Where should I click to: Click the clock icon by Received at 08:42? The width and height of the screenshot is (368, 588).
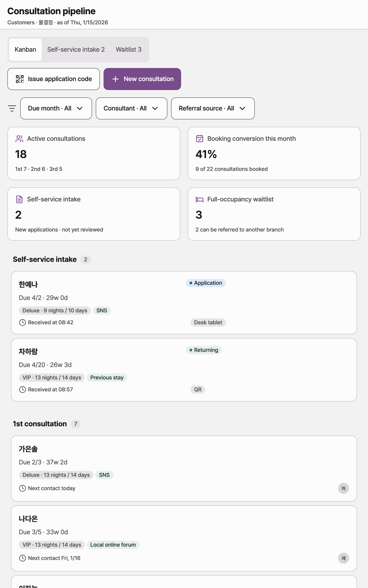tap(22, 322)
